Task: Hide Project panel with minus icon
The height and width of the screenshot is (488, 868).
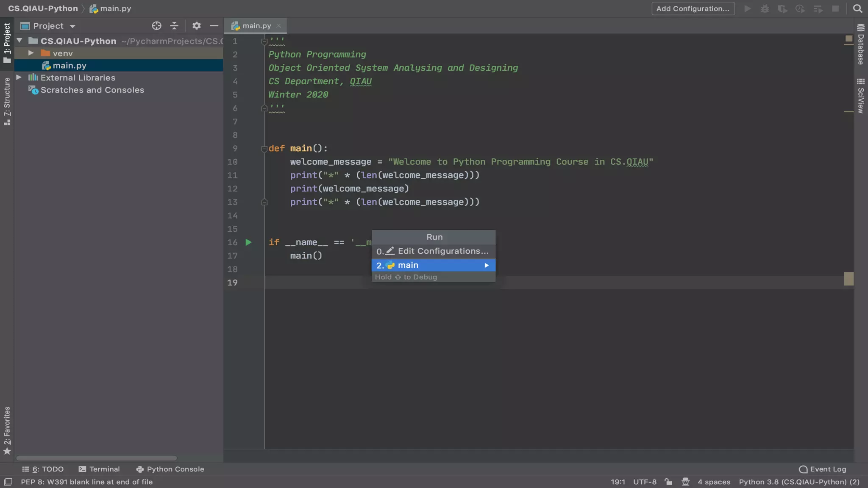Action: coord(214,26)
